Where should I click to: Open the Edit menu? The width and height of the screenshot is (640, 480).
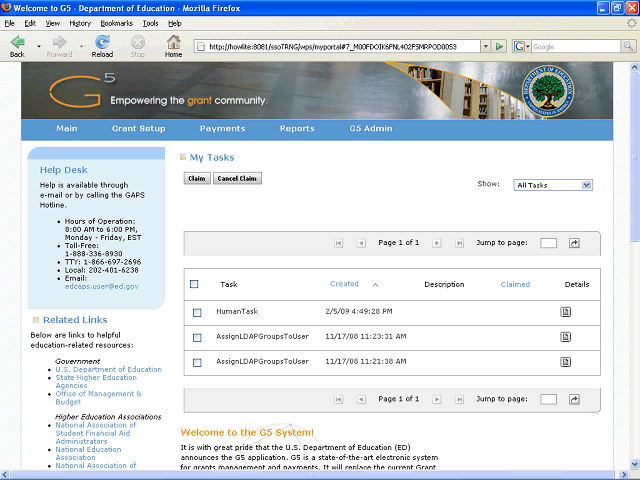click(x=30, y=24)
